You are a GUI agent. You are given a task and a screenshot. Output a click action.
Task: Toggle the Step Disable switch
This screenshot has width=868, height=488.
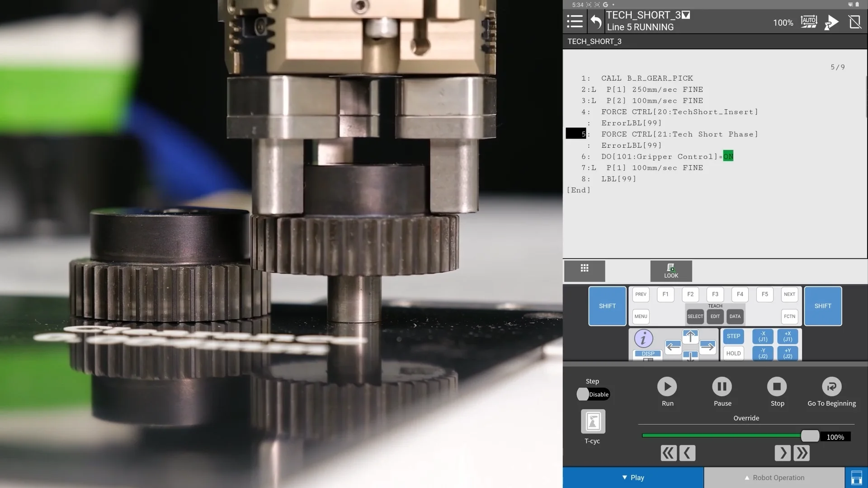(593, 394)
